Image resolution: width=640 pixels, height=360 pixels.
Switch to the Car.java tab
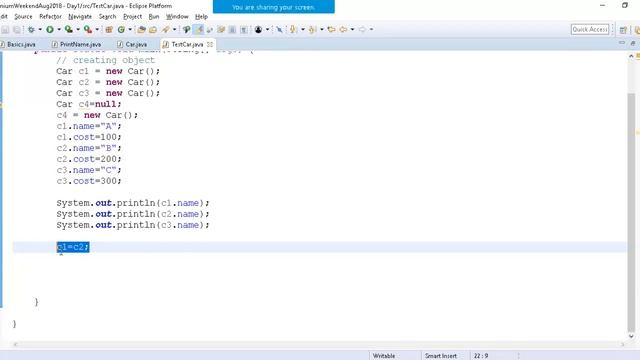click(133, 44)
